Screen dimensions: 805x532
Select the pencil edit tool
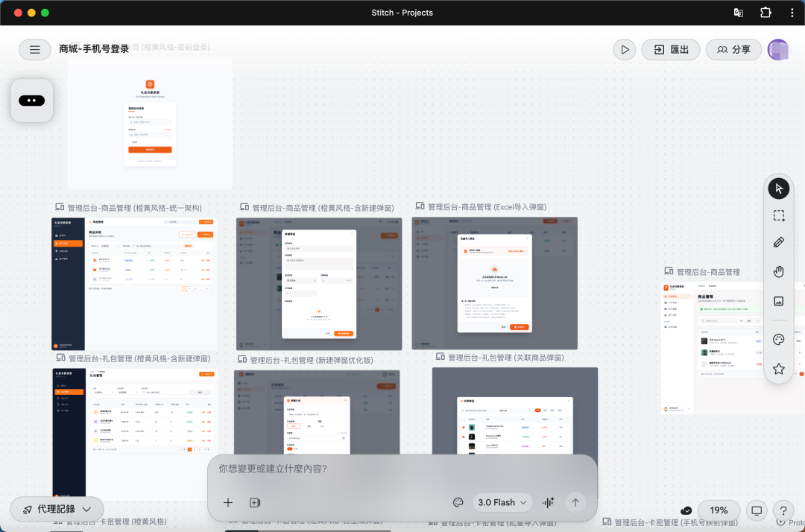pos(778,242)
